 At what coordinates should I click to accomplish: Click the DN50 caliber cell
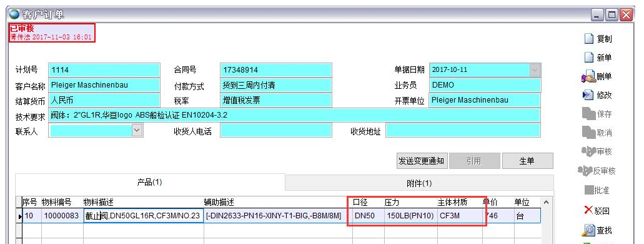(x=369, y=216)
